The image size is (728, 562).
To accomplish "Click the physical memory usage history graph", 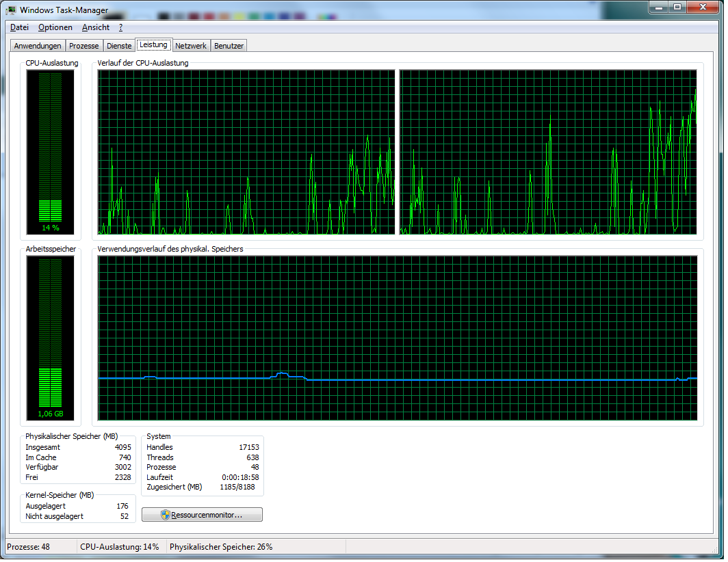I will click(x=398, y=340).
